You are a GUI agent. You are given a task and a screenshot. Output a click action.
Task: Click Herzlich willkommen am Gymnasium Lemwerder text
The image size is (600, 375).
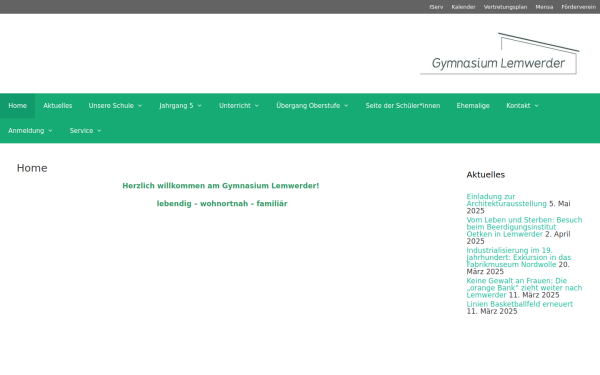[220, 186]
